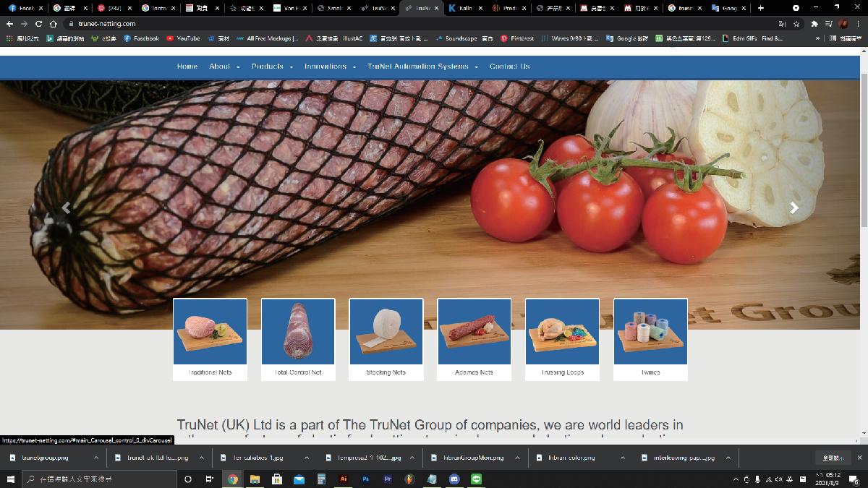The image size is (868, 488).
Task: Open LINE app from the taskbar
Action: point(477,479)
